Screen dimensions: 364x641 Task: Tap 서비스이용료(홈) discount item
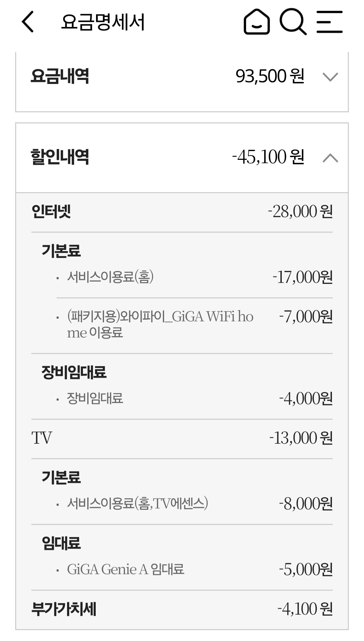[x=110, y=277]
